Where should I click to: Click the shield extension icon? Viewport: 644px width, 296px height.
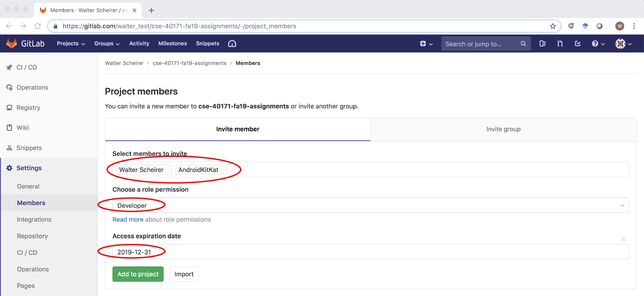571,26
